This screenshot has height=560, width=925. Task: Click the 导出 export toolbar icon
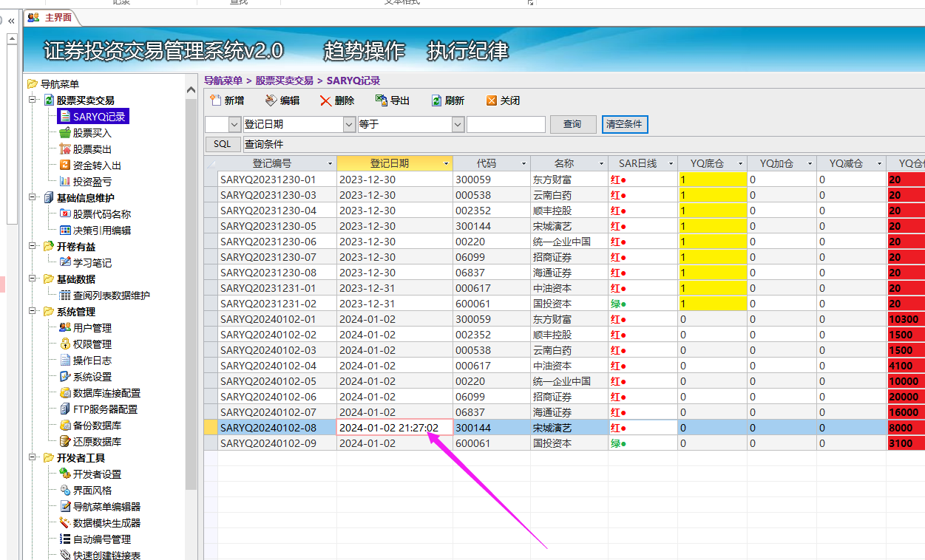coord(381,100)
